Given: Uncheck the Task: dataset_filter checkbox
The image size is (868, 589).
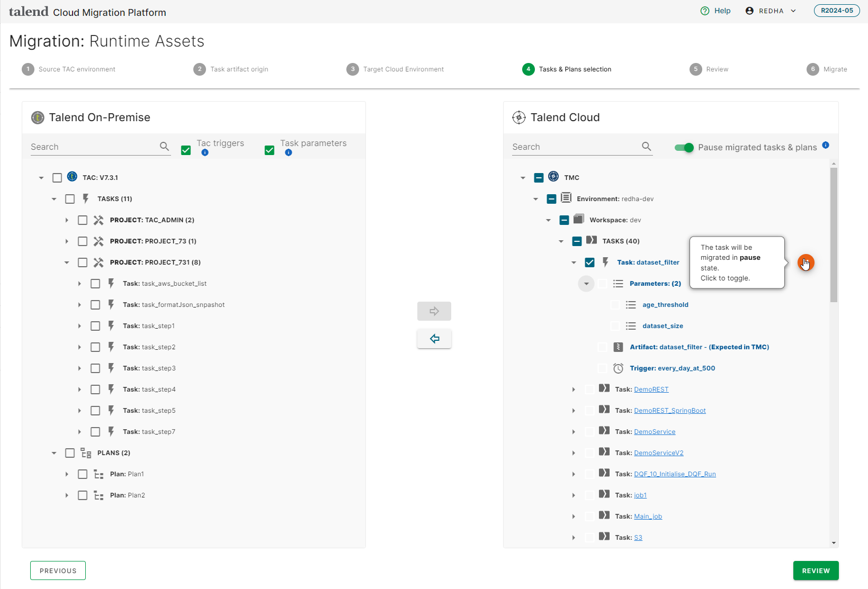Looking at the screenshot, I should pyautogui.click(x=589, y=262).
